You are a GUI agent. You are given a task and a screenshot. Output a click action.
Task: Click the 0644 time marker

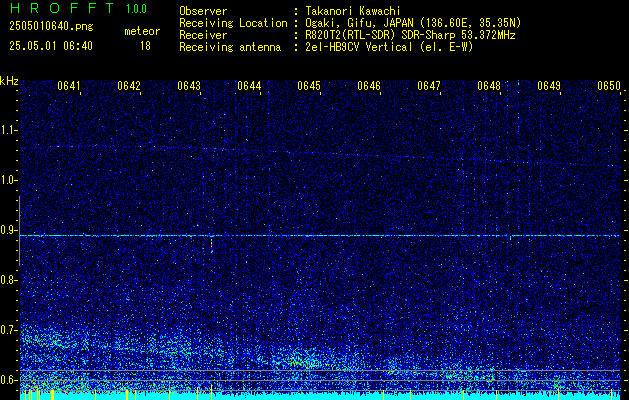point(249,86)
